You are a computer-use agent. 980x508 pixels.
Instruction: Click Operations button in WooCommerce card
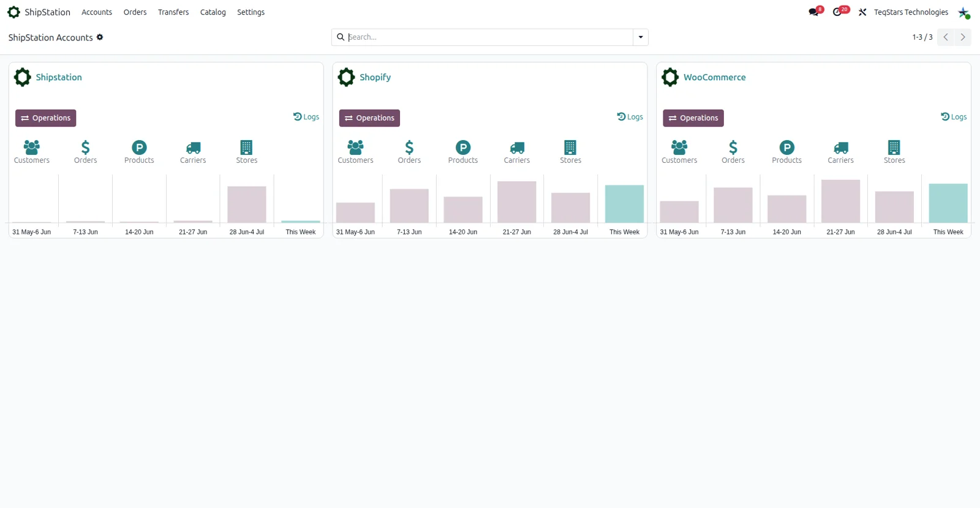(x=693, y=118)
